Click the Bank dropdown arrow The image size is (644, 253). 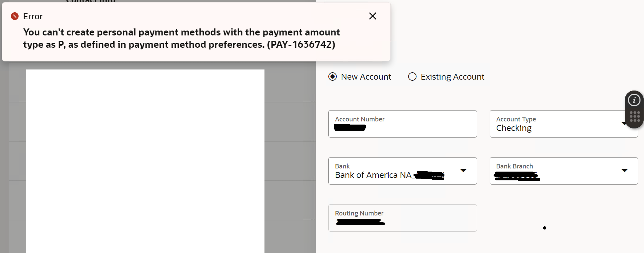(x=463, y=171)
